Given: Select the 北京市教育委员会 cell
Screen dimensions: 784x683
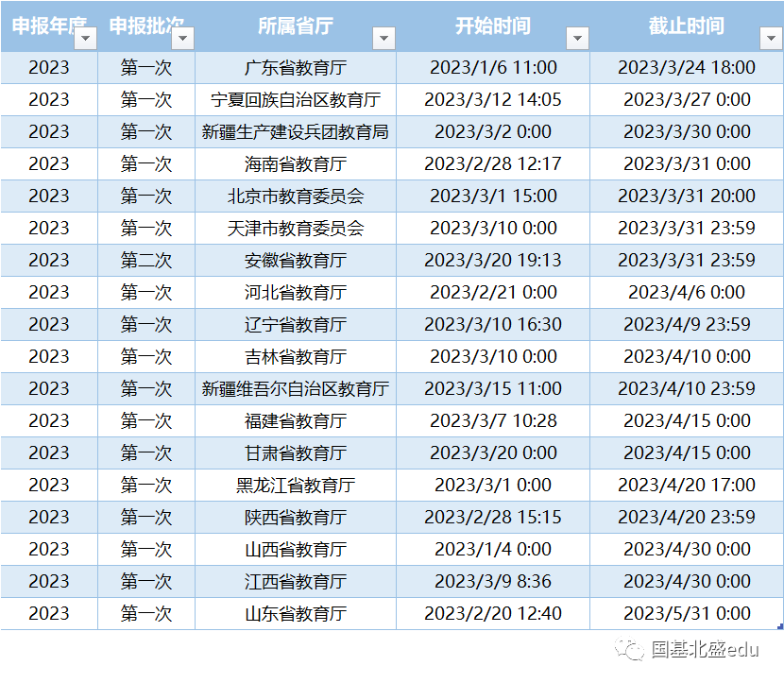Looking at the screenshot, I should pos(293,196).
